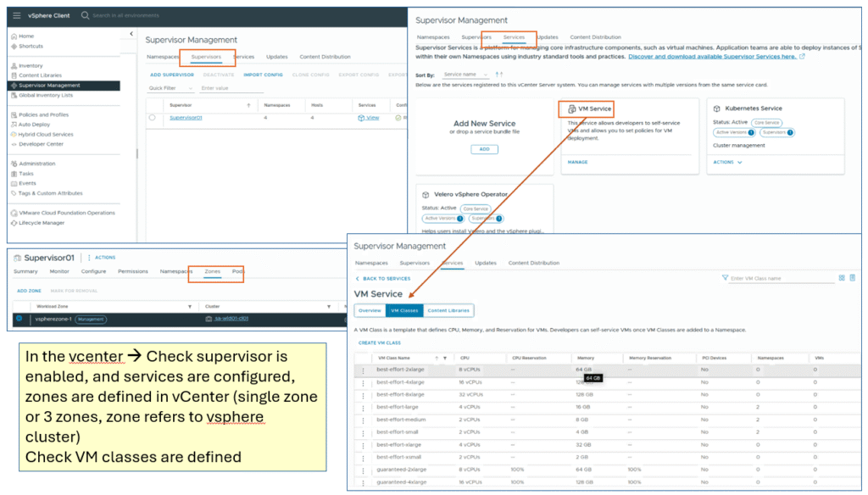Click the search magnifier icon in header
Screen dimensions: 868x495
86,16
